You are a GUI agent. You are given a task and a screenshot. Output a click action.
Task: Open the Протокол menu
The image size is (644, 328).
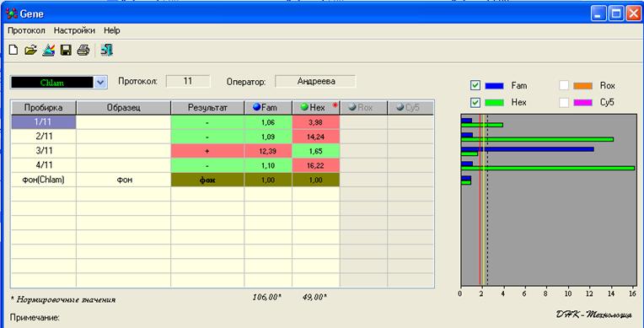coord(26,30)
